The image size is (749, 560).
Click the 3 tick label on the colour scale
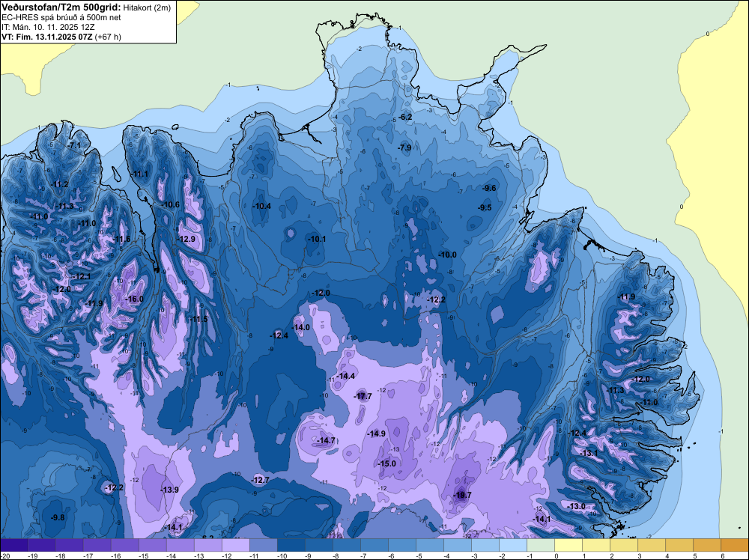(x=640, y=556)
